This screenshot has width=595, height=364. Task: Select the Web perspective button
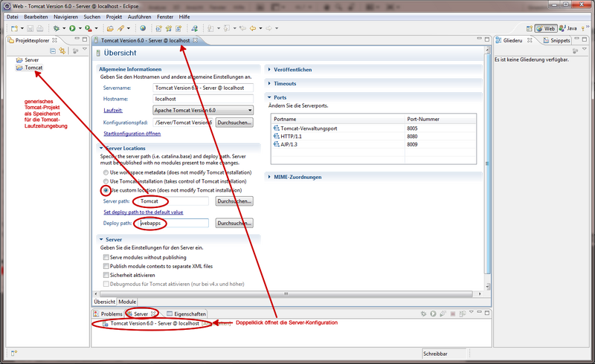546,28
